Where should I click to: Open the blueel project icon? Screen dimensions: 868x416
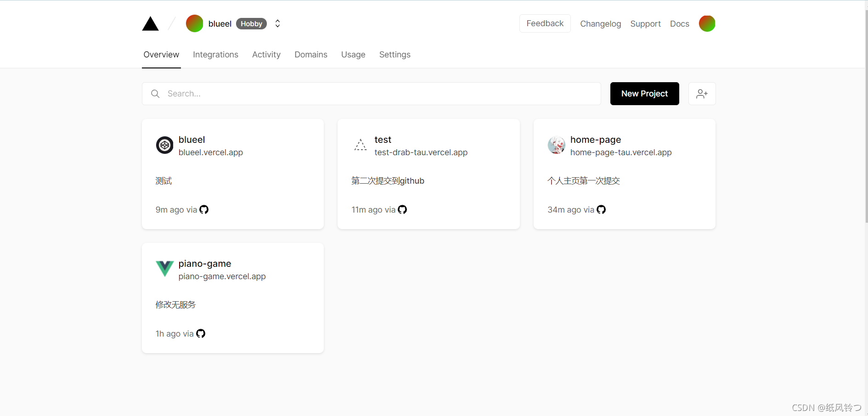click(164, 145)
